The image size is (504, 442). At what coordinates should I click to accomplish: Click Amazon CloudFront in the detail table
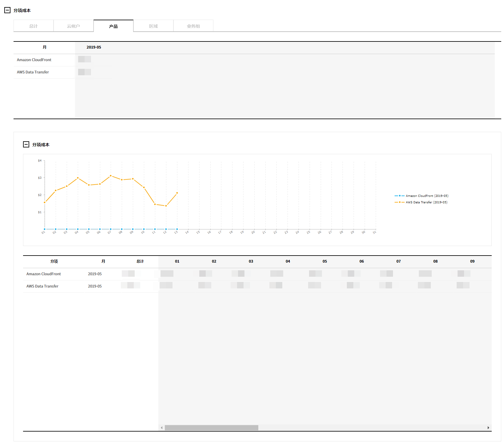click(x=44, y=274)
